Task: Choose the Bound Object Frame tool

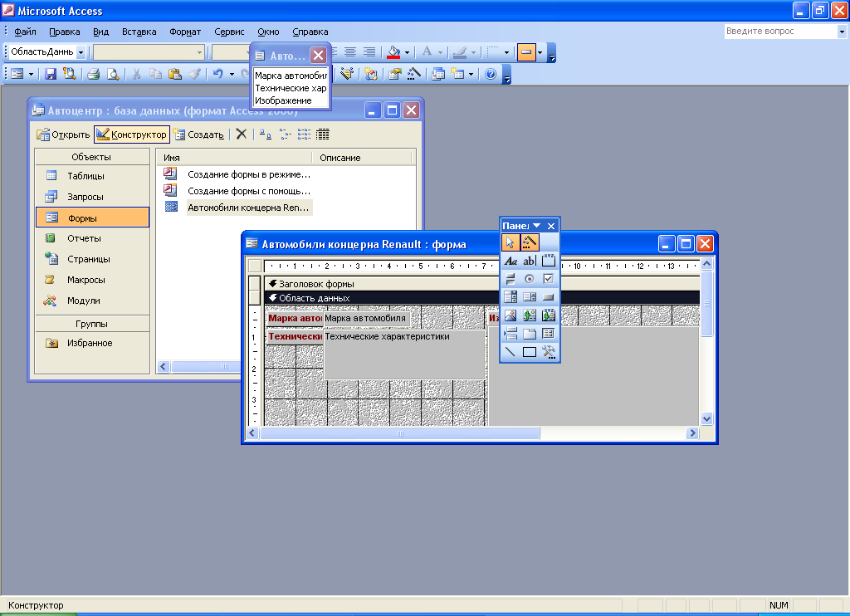Action: tap(549, 315)
